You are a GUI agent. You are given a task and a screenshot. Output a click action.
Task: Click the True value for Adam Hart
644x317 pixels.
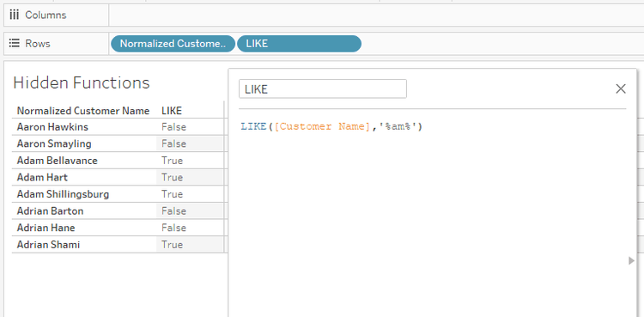tap(172, 178)
